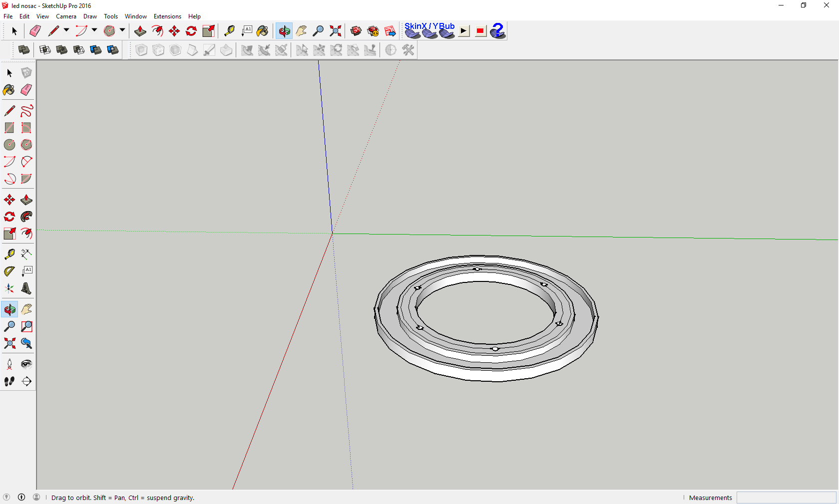Click the black play arrow button
Image resolution: width=839 pixels, height=504 pixels.
[x=464, y=31]
